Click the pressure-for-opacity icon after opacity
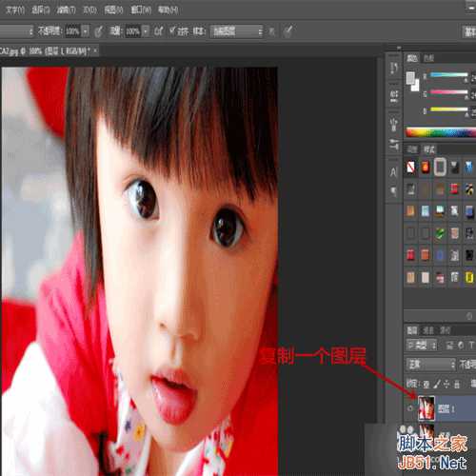Screen dimensions: 476x476 point(99,31)
